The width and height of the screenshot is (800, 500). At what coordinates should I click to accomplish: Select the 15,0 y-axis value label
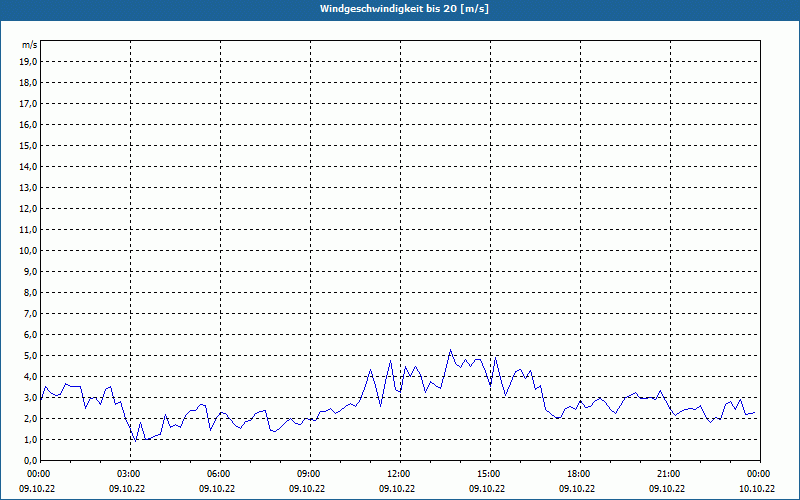(x=29, y=145)
